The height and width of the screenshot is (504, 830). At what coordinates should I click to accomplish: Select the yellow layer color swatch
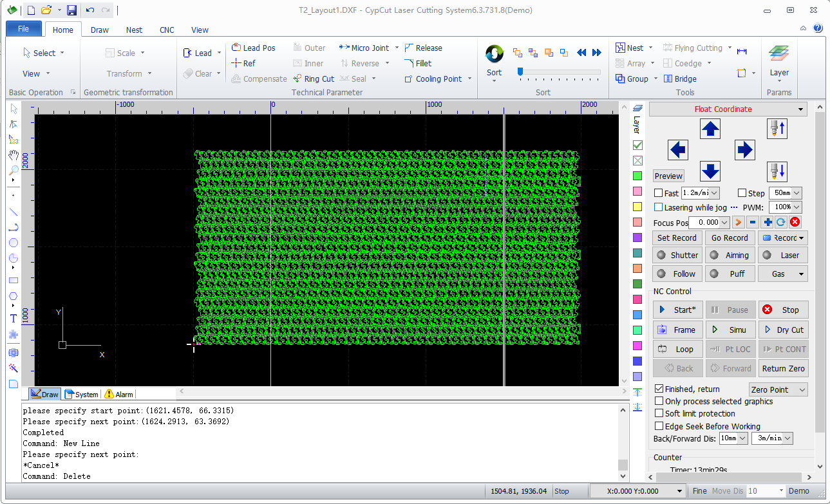pos(637,207)
